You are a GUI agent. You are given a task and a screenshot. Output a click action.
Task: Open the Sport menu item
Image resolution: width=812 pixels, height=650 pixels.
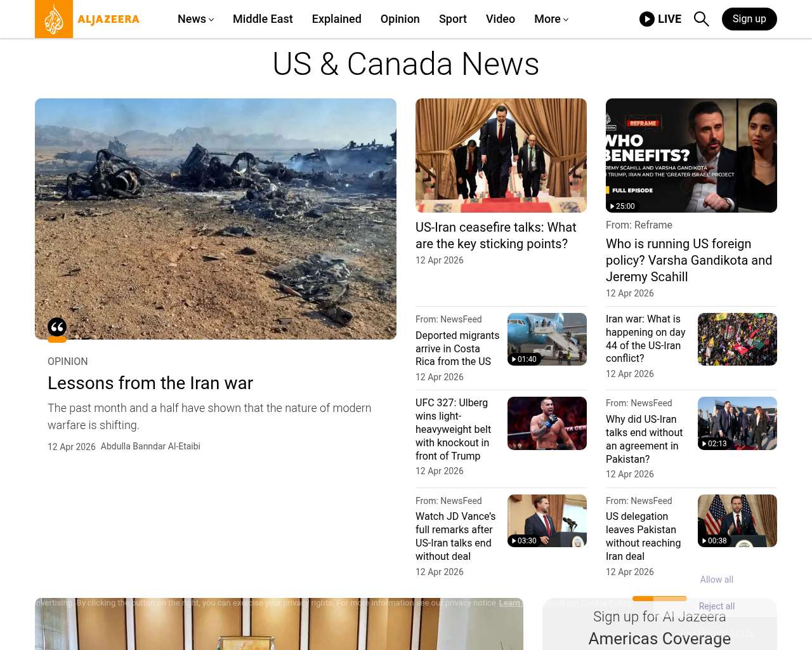click(x=452, y=19)
